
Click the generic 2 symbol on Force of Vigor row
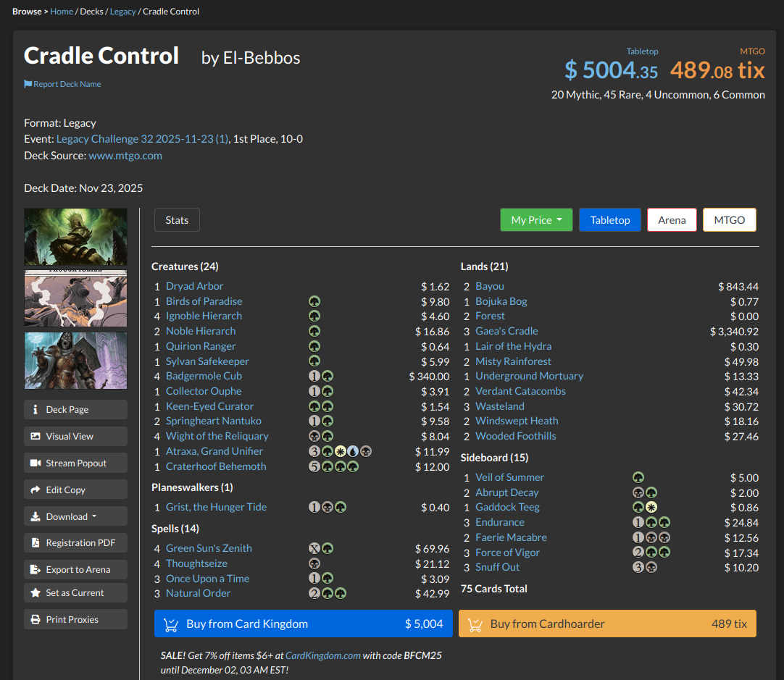(638, 553)
